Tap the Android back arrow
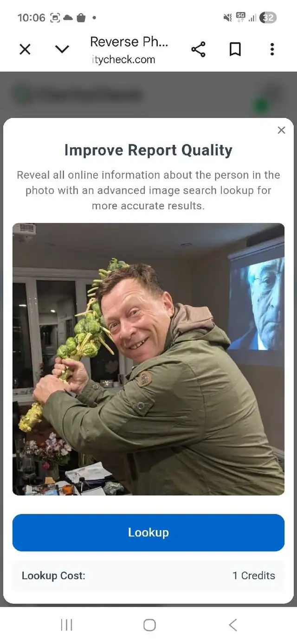The image size is (297, 644). 233,625
